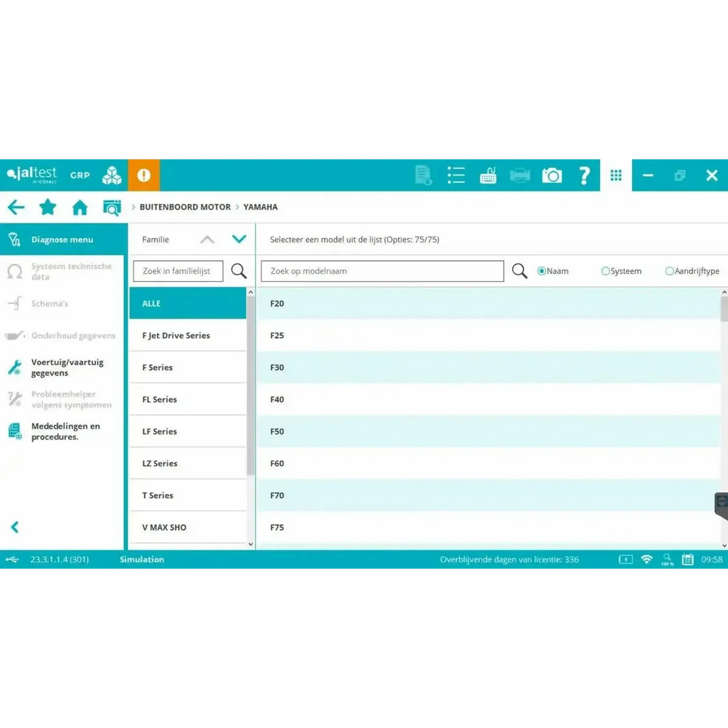
Task: Click the BUITENBOORD MOTOR breadcrumb
Action: (x=185, y=207)
